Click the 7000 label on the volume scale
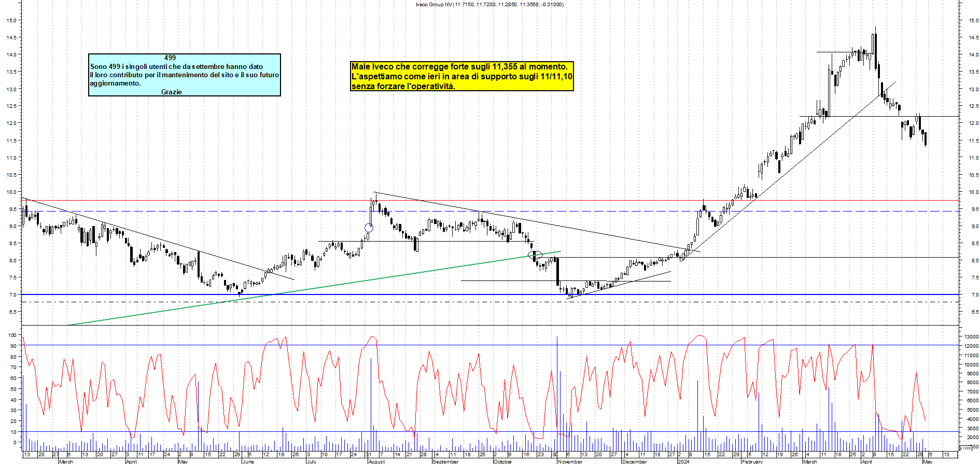This screenshot has height=464, width=980. [x=972, y=392]
